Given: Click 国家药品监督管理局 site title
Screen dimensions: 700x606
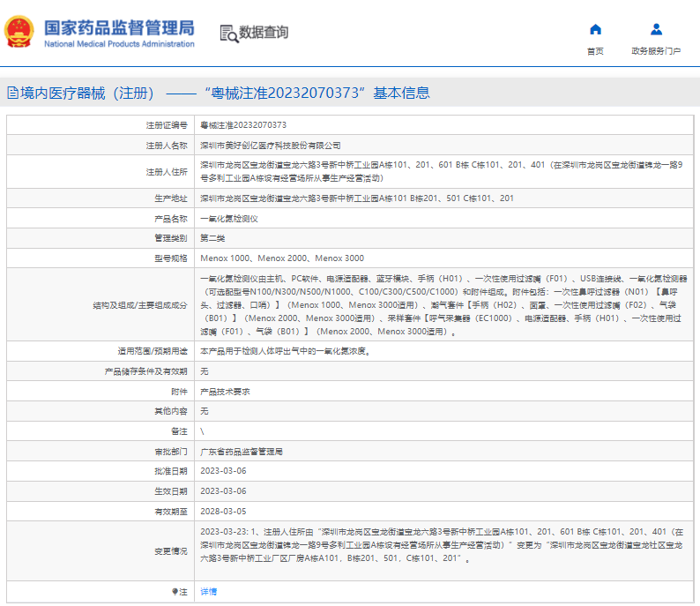Looking at the screenshot, I should pyautogui.click(x=119, y=27).
